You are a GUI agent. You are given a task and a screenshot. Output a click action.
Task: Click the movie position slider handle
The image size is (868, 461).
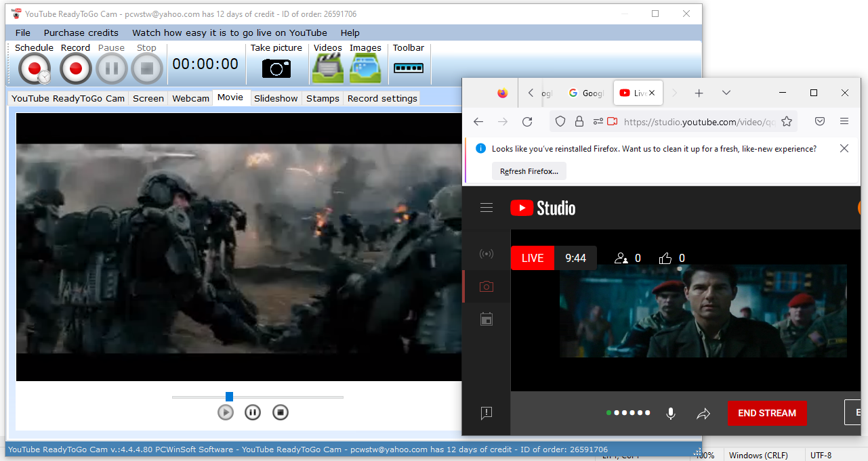pos(229,397)
